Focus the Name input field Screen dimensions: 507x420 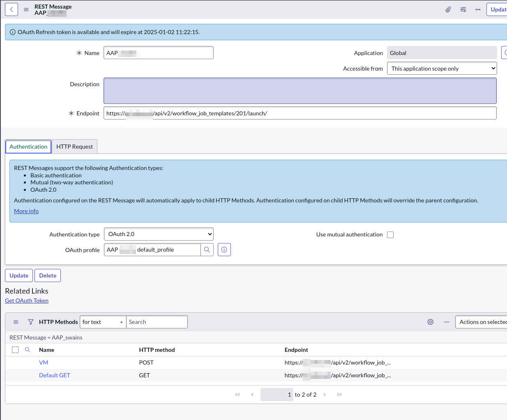(159, 53)
